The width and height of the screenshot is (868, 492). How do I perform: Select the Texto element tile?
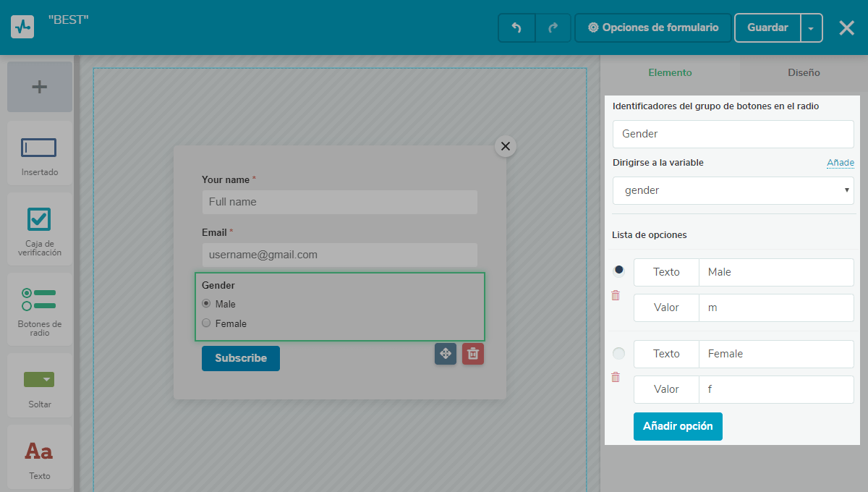point(40,457)
